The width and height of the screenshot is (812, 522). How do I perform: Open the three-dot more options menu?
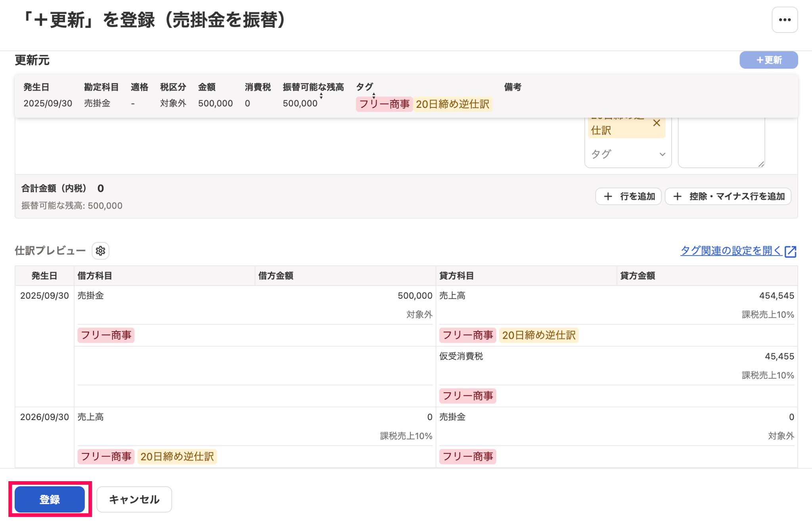point(784,20)
